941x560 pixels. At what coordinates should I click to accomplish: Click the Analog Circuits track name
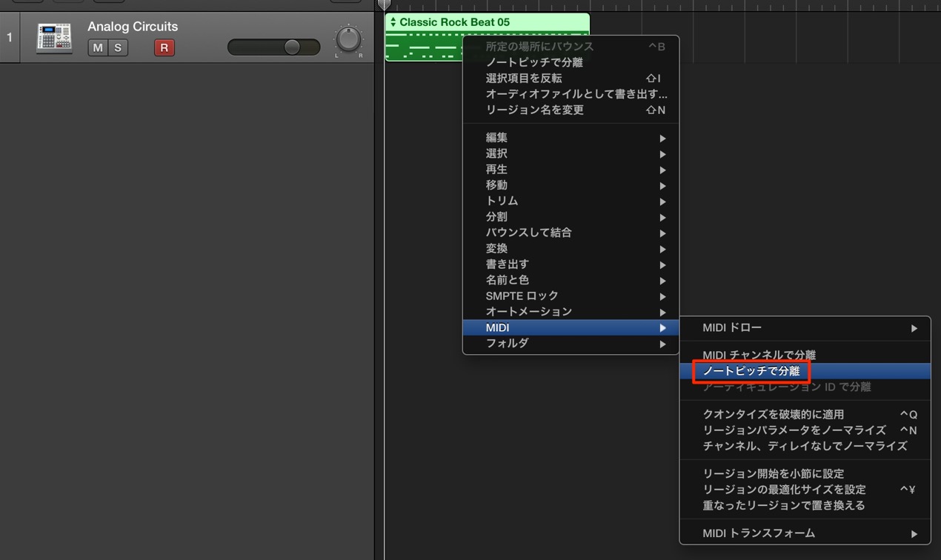click(x=133, y=26)
